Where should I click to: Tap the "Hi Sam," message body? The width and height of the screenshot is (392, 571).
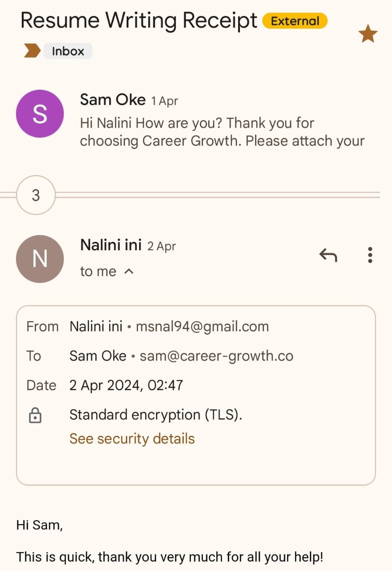39,525
